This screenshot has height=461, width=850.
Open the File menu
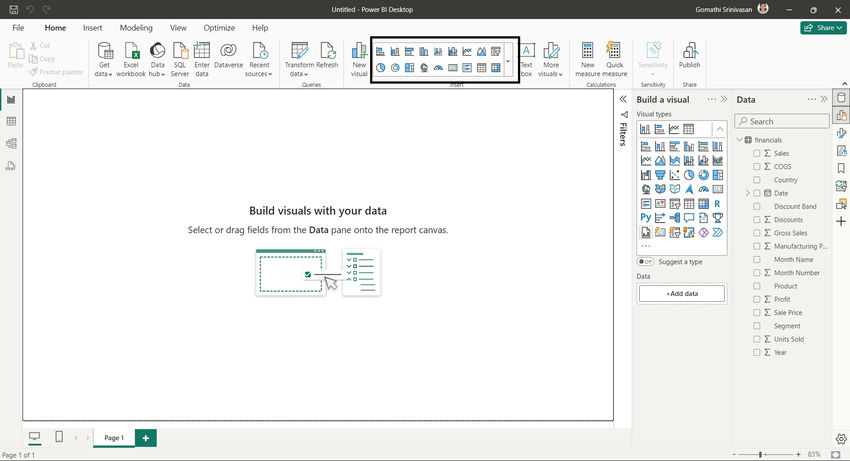(18, 28)
